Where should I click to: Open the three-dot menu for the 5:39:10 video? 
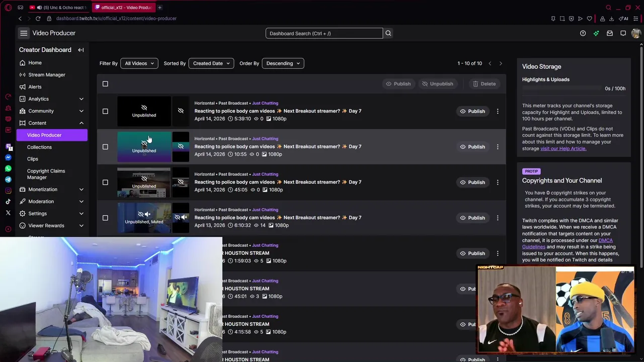coord(498,111)
